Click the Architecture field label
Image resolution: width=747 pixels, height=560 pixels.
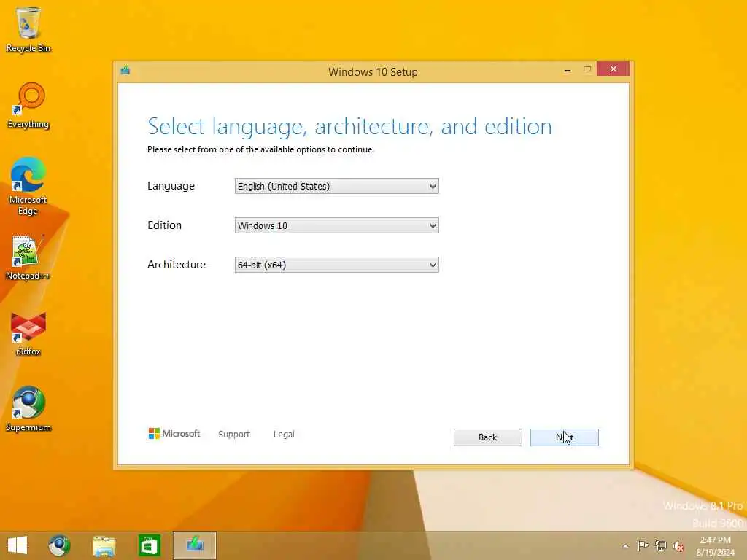(177, 265)
